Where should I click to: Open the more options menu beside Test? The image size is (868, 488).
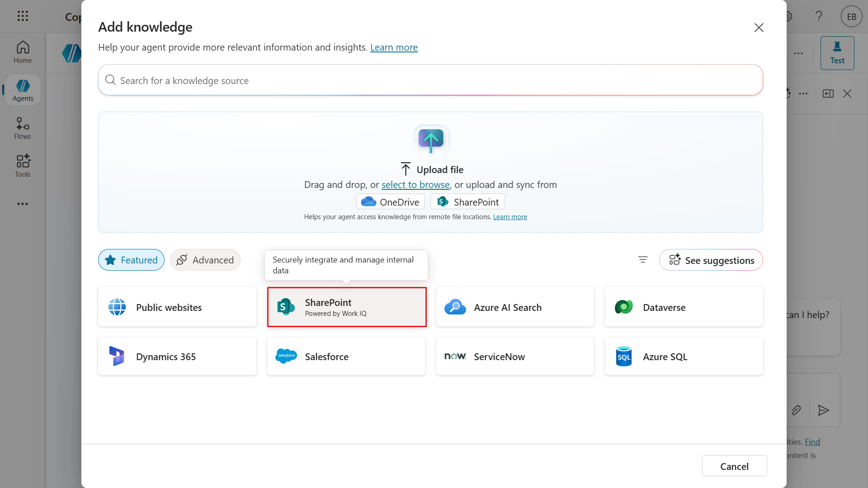798,53
